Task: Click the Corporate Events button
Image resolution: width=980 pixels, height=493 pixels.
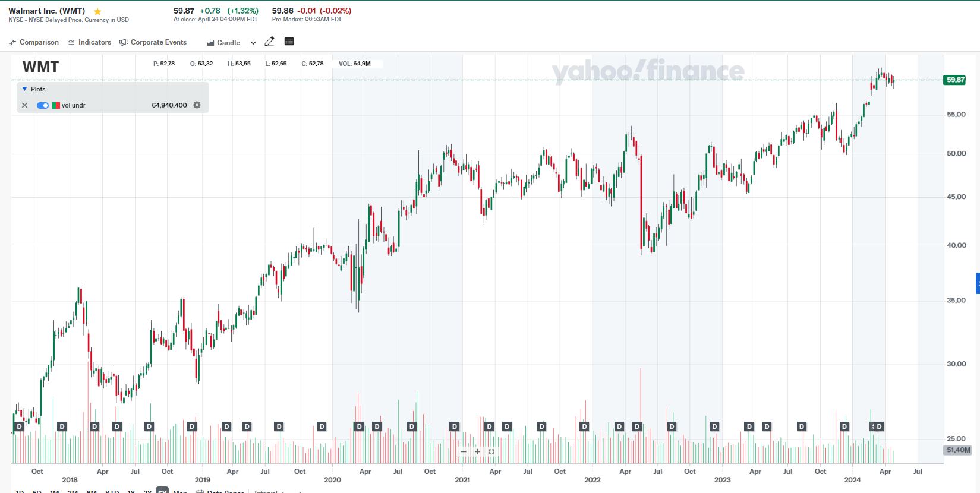Action: 153,42
